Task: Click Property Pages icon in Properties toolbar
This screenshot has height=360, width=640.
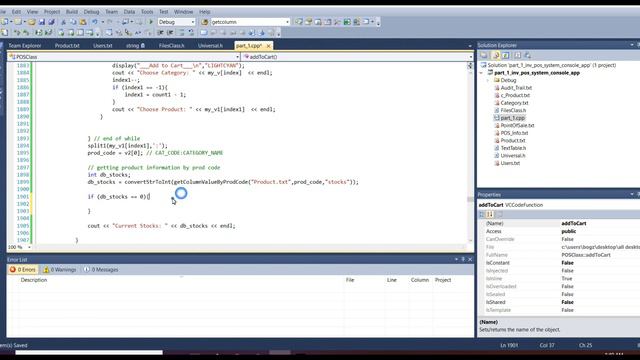Action: (500, 214)
